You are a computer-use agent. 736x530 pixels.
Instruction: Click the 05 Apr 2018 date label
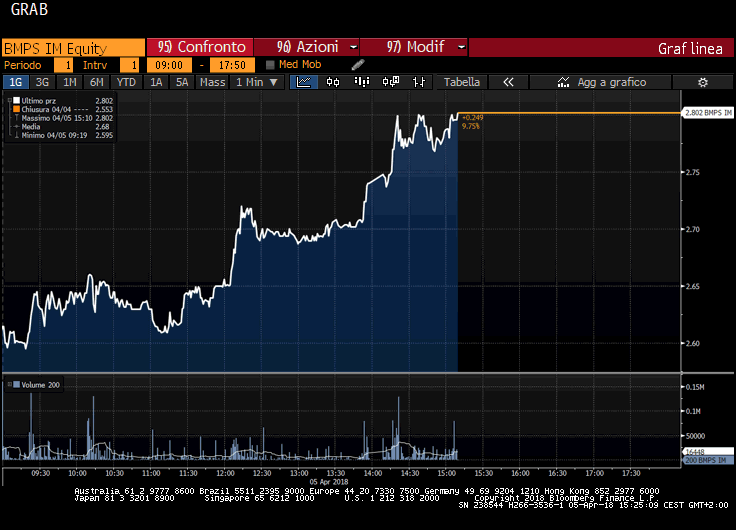click(x=329, y=482)
